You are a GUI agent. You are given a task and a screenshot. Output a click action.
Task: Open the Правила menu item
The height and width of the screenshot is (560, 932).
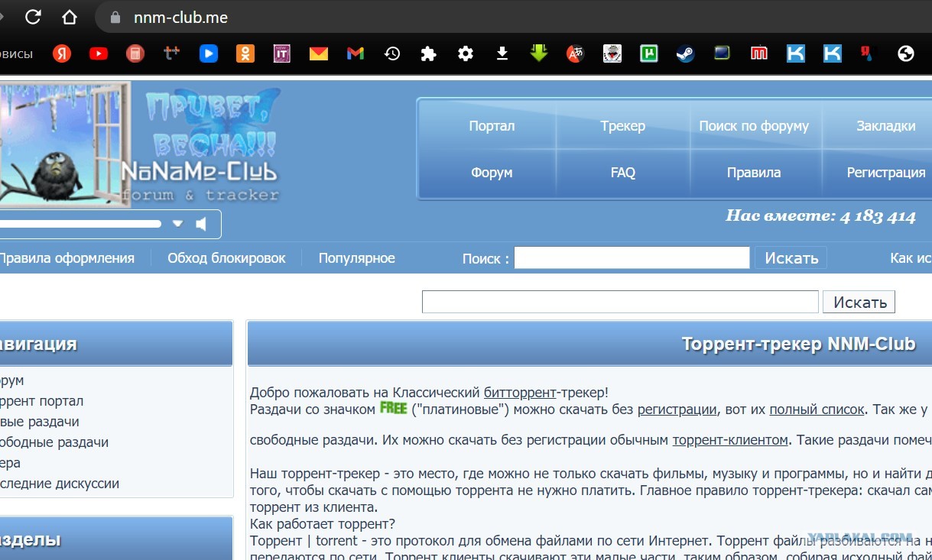(x=754, y=173)
